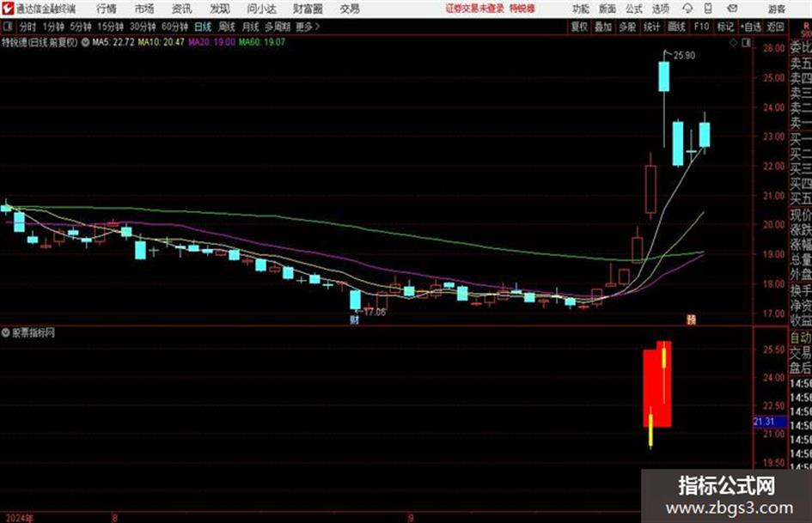Open the 发现 menu
Image resolution: width=812 pixels, height=523 pixels.
point(220,9)
